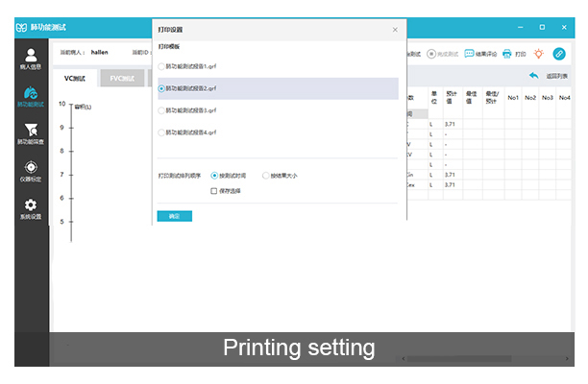Click the No3 column header

click(x=547, y=97)
